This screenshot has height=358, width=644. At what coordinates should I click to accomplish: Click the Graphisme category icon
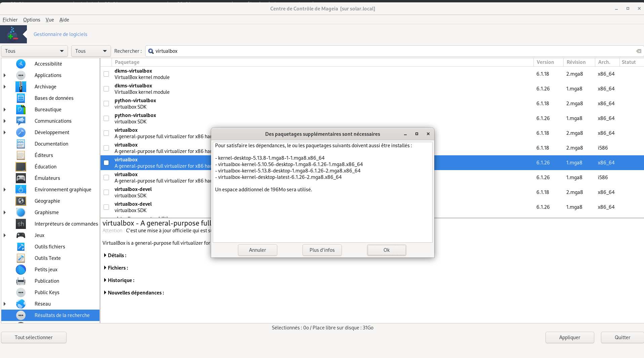21,212
